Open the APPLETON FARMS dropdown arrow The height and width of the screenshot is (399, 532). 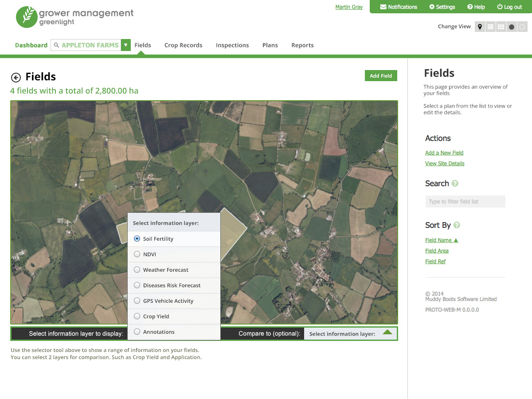(x=125, y=45)
